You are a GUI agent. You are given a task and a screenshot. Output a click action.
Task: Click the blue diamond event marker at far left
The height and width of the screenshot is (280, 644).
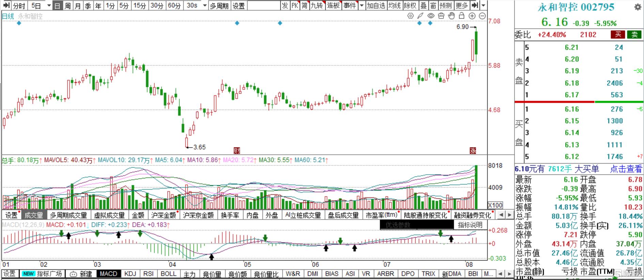(x=19, y=23)
